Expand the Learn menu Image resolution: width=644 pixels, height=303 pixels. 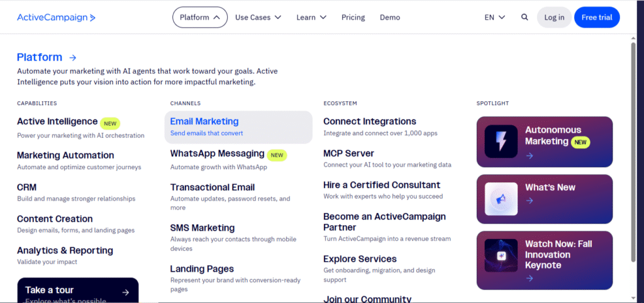pyautogui.click(x=311, y=17)
